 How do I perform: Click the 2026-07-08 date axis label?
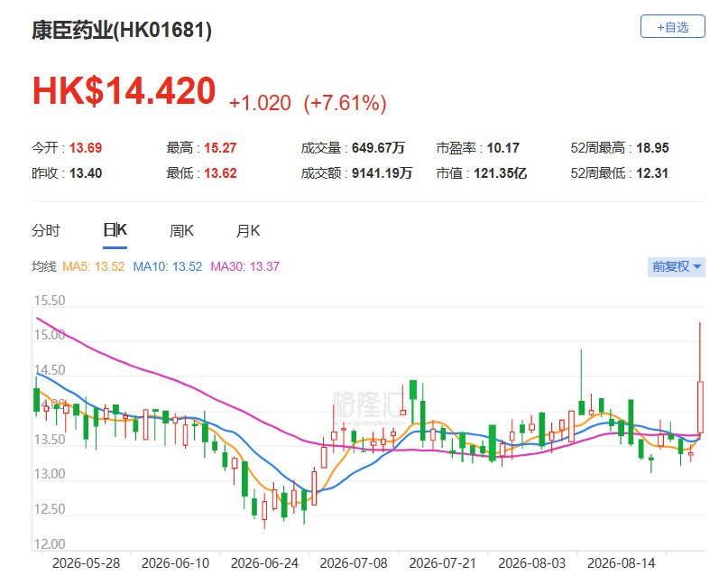pyautogui.click(x=354, y=563)
